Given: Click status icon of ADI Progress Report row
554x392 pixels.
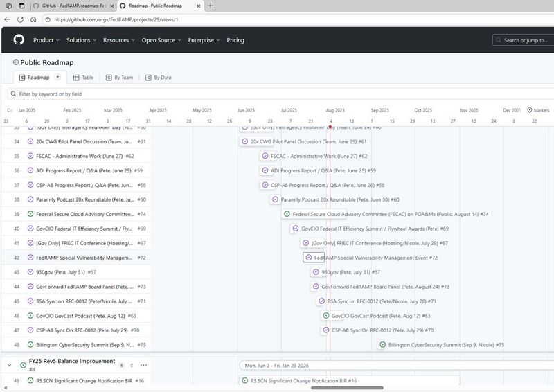Looking at the screenshot, I should (30, 170).
